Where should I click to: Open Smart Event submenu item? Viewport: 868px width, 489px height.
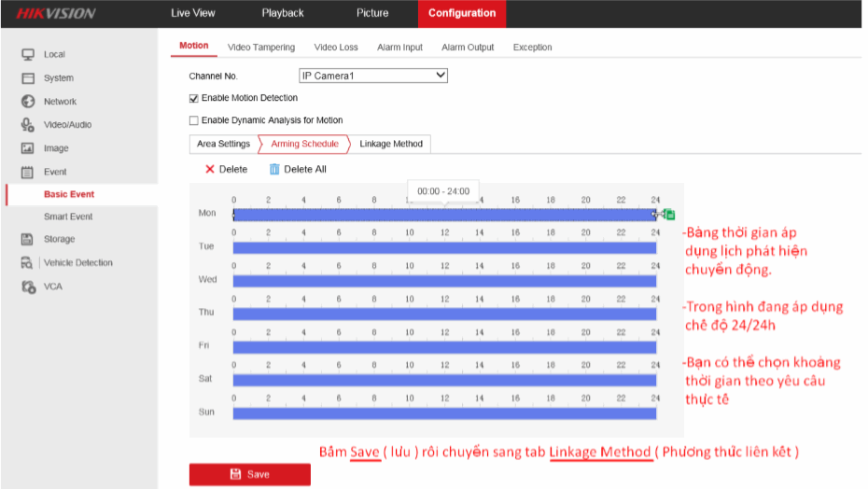(68, 217)
